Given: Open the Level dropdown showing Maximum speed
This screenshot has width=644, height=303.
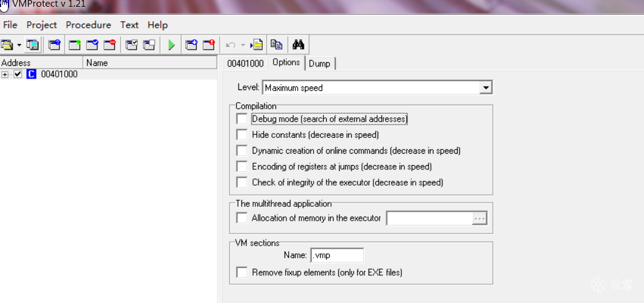Looking at the screenshot, I should coord(486,88).
